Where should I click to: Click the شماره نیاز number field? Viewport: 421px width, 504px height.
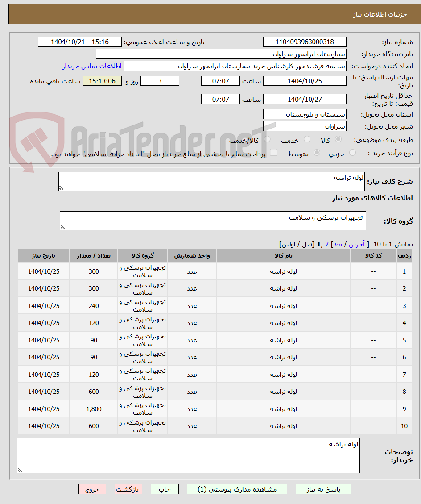pos(305,42)
